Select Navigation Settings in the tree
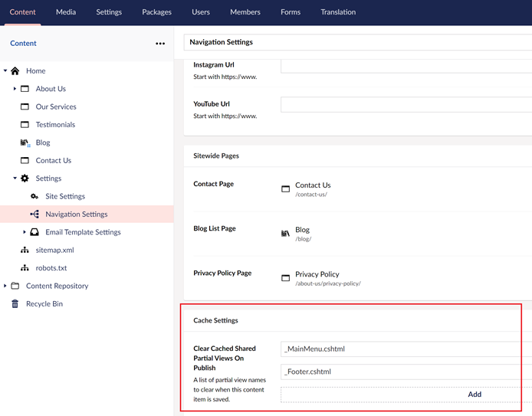The height and width of the screenshot is (416, 532). 77,214
